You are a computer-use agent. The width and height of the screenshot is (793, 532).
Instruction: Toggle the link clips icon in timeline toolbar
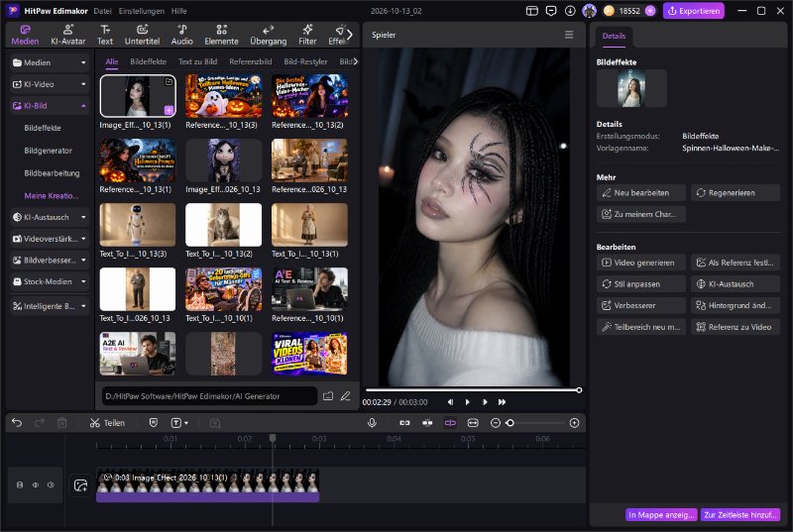point(404,423)
